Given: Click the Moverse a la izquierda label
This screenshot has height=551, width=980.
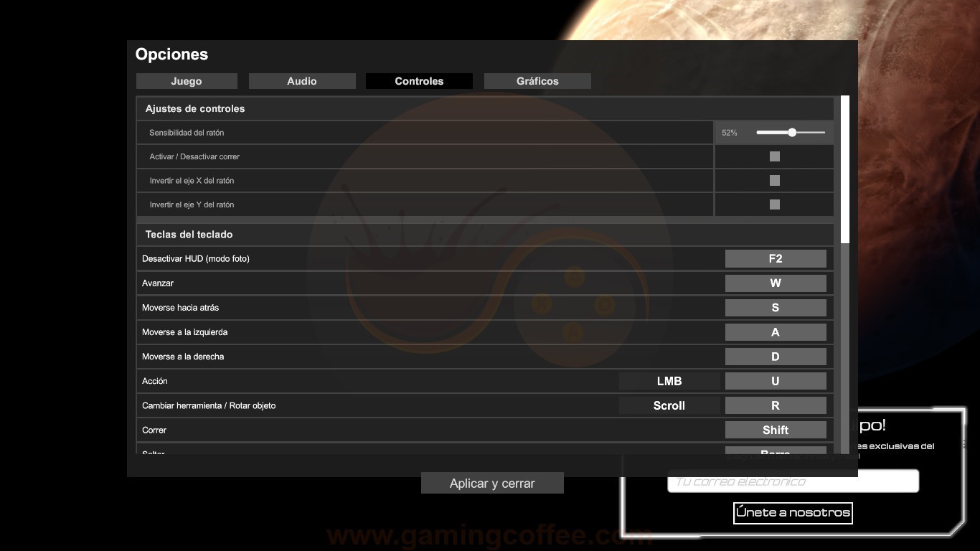Looking at the screenshot, I should coord(185,332).
